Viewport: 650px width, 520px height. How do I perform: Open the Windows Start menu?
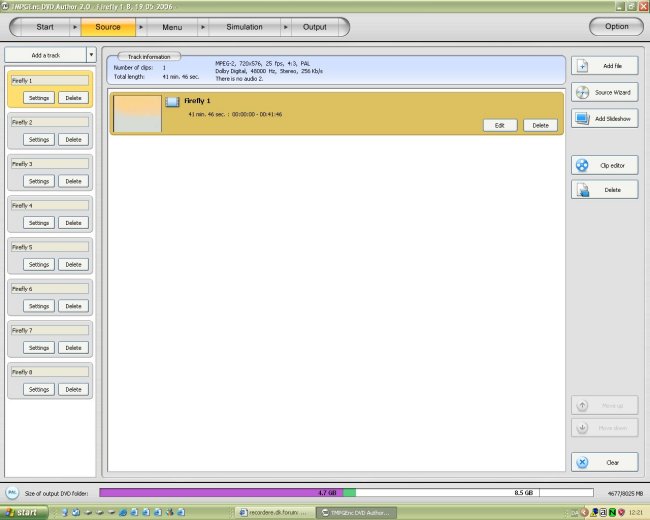[23, 513]
